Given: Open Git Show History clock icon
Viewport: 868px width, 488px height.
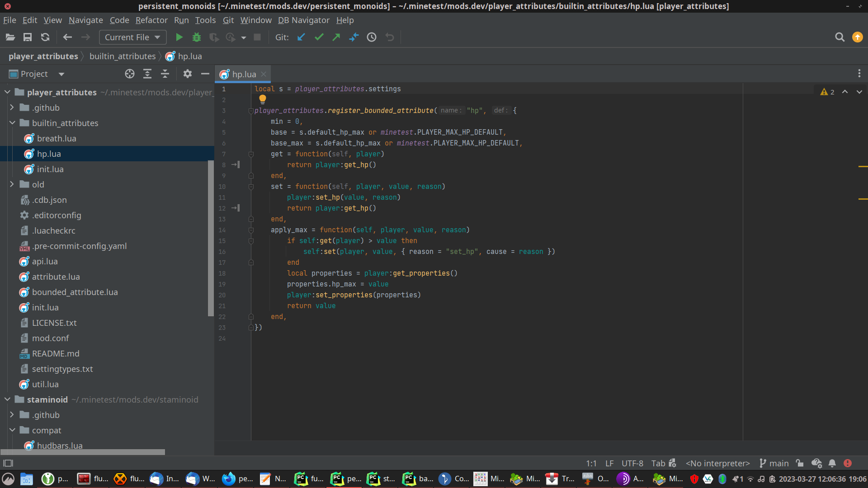Looking at the screenshot, I should (372, 37).
